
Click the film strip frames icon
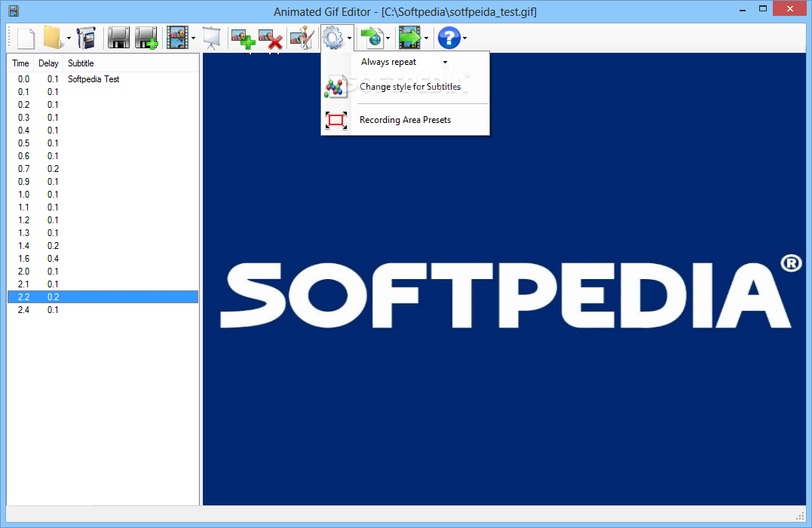coord(178,38)
